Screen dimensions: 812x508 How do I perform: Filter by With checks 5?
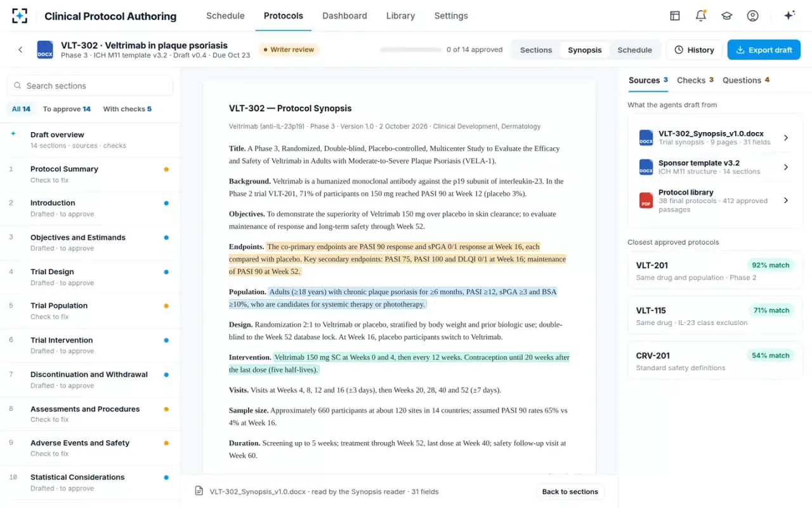point(128,109)
